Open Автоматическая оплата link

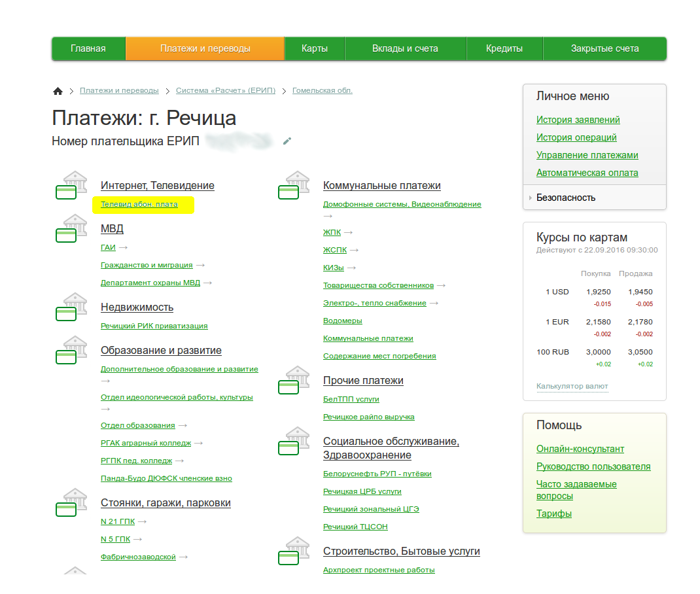pos(587,173)
